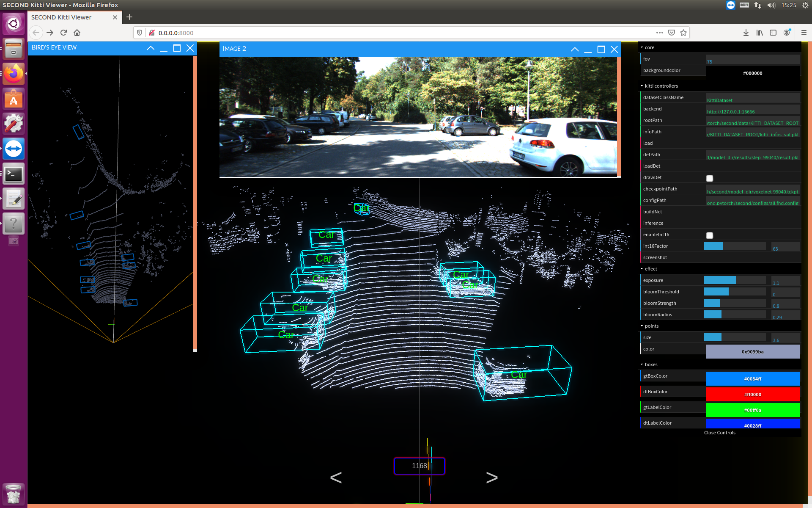Reload the page in Firefox

[63, 33]
